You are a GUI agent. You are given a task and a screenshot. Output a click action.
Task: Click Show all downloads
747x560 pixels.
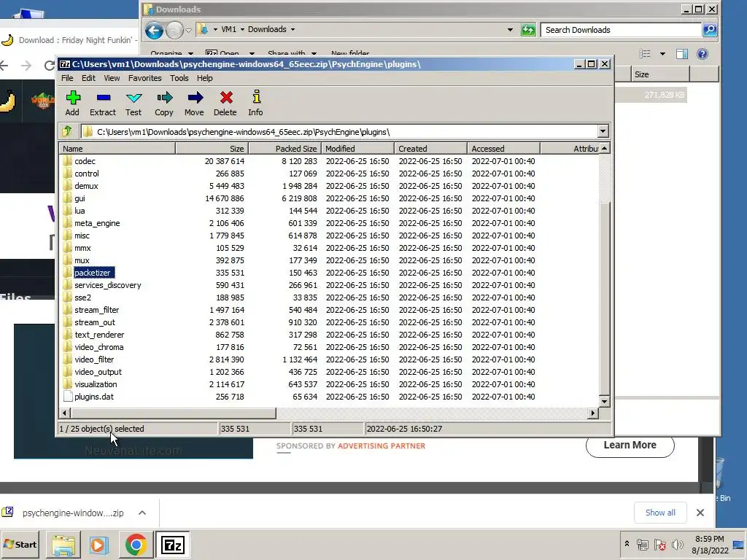(660, 513)
